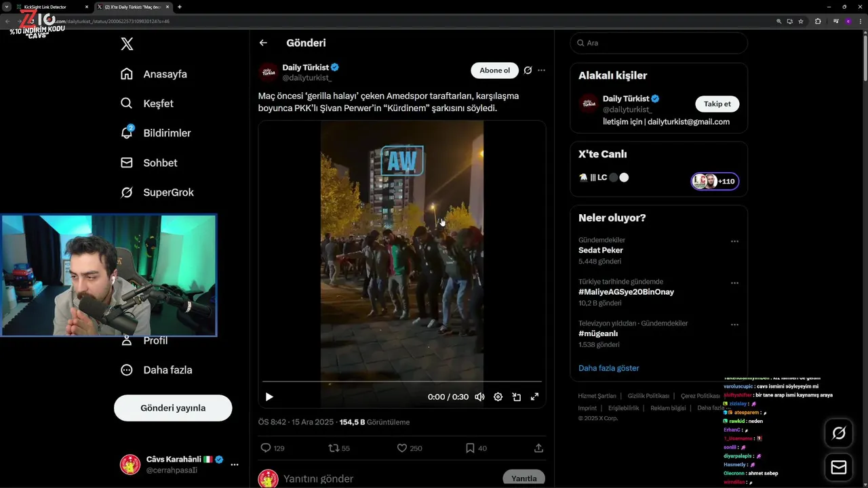Click Takip et for Daily Türkist
Viewport: 868px width, 488px height.
click(x=717, y=104)
